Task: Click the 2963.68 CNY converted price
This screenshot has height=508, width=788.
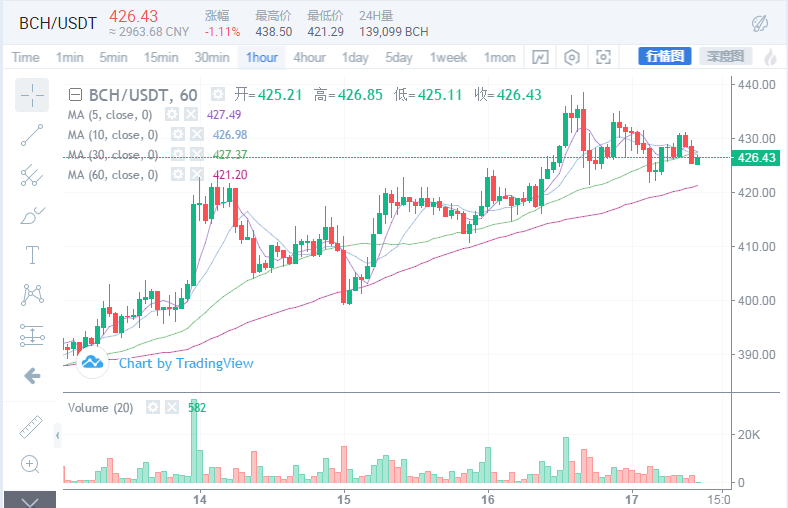Action: pyautogui.click(x=149, y=32)
